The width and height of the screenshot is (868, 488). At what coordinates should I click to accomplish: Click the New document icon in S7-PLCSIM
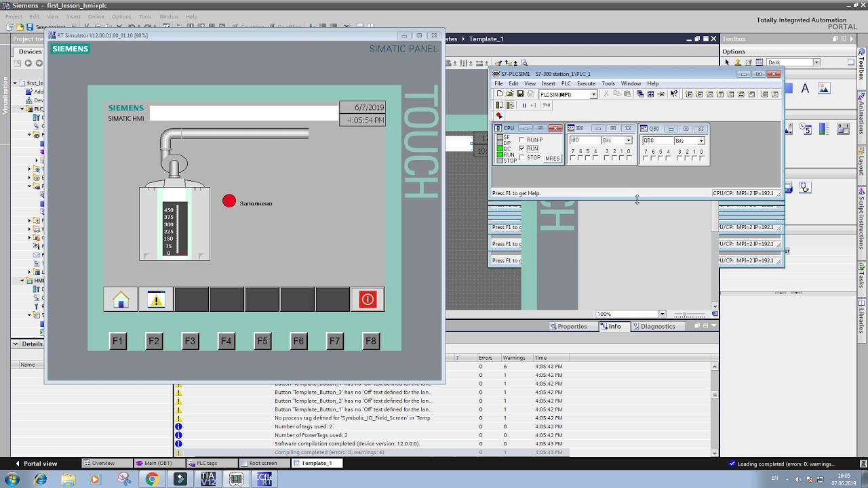click(x=498, y=94)
